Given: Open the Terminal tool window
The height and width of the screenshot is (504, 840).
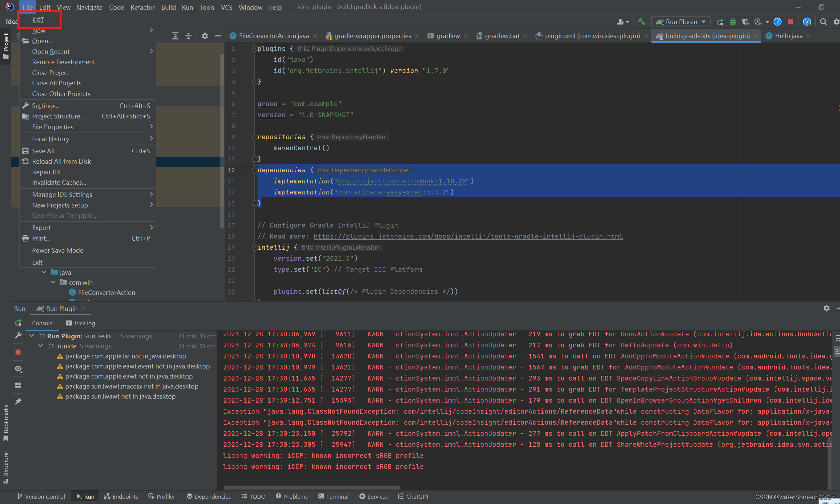Looking at the screenshot, I should [x=333, y=497].
